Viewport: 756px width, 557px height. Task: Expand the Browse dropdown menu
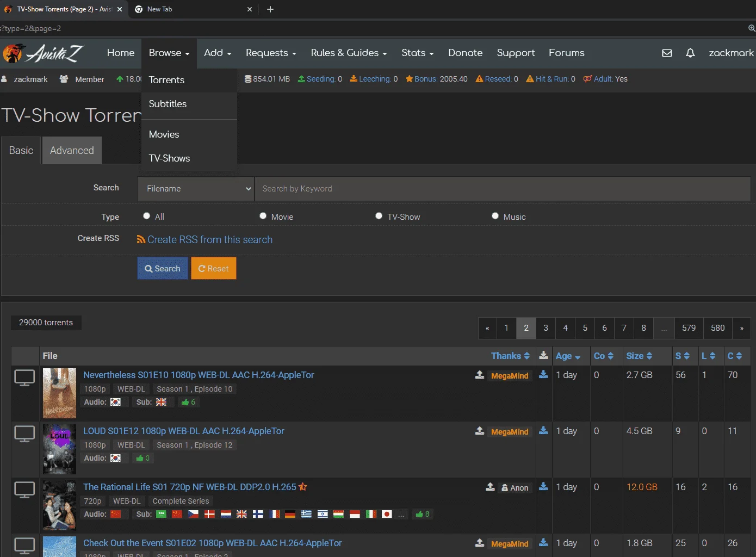[169, 53]
